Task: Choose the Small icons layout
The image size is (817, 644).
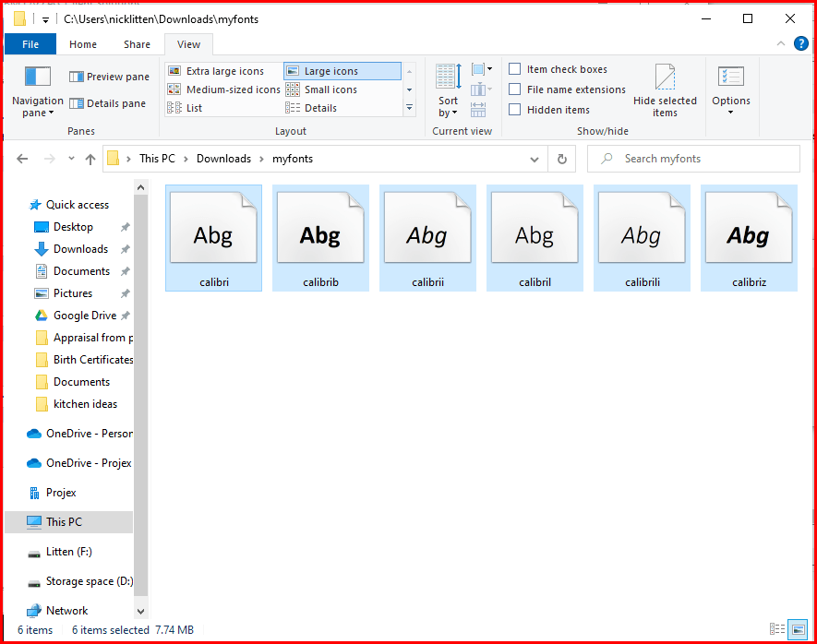Action: (x=321, y=89)
